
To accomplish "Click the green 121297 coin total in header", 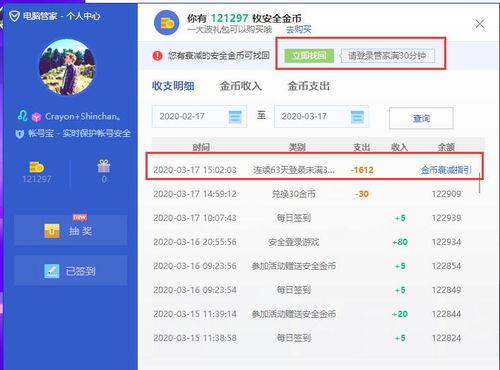I will [x=230, y=18].
